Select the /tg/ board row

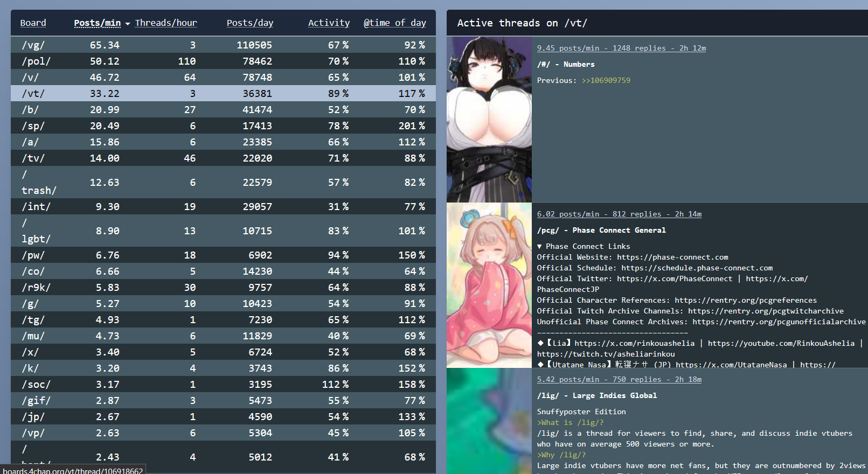click(x=223, y=319)
